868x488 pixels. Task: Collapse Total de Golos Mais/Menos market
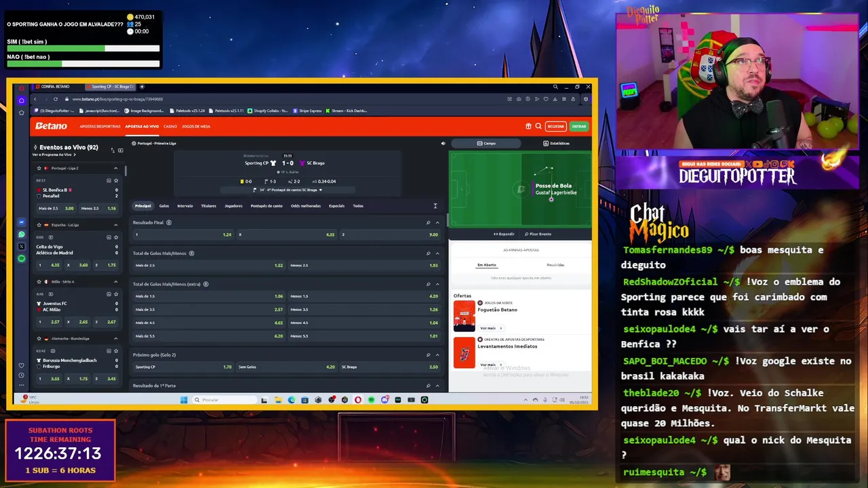pyautogui.click(x=437, y=253)
